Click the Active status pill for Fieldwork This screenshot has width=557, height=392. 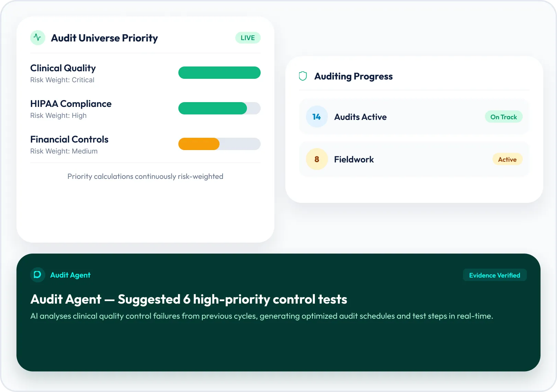(x=507, y=159)
